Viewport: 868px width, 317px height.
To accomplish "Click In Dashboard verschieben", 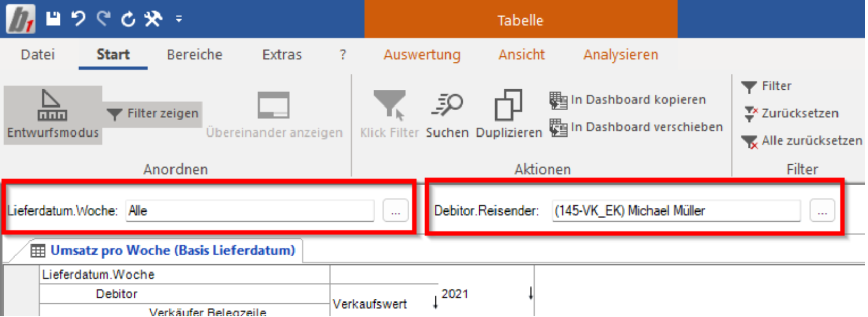I will coord(636,127).
